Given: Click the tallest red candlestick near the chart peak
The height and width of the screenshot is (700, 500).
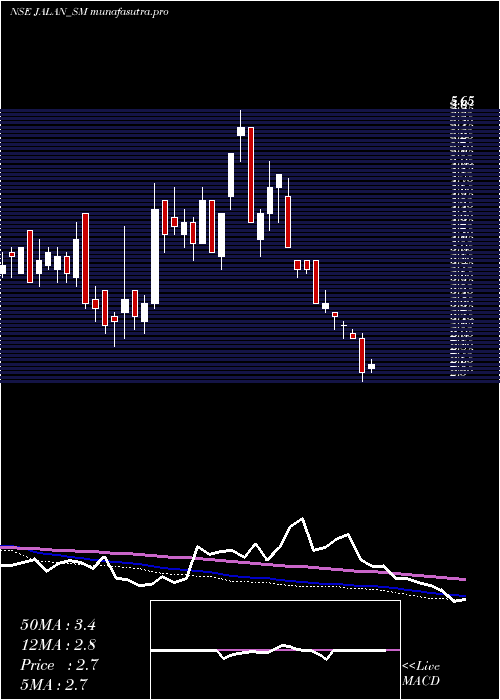Looking at the screenshot, I should click(251, 175).
